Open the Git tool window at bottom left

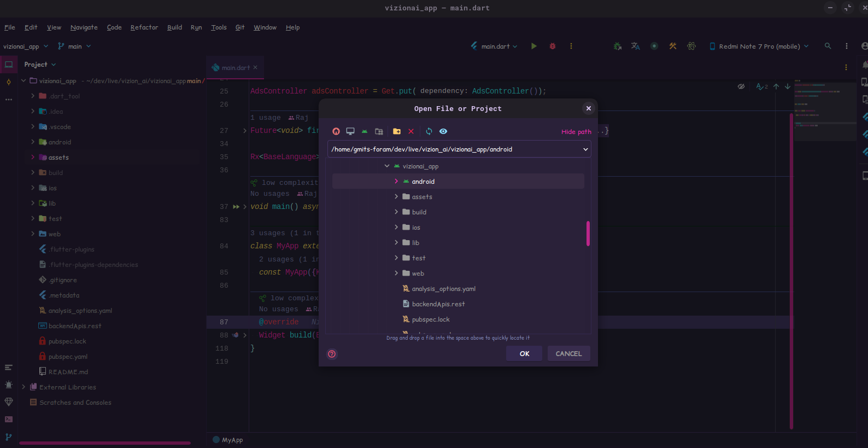point(9,437)
